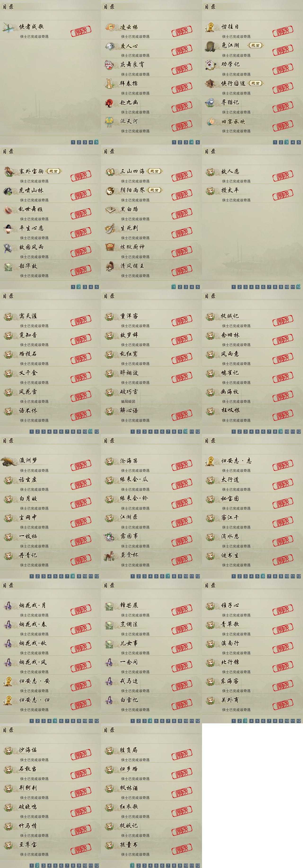Image resolution: width=303 pixels, height=868 pixels.
Task: Click the horse icon for 塞外宝驹
Action: point(9,172)
